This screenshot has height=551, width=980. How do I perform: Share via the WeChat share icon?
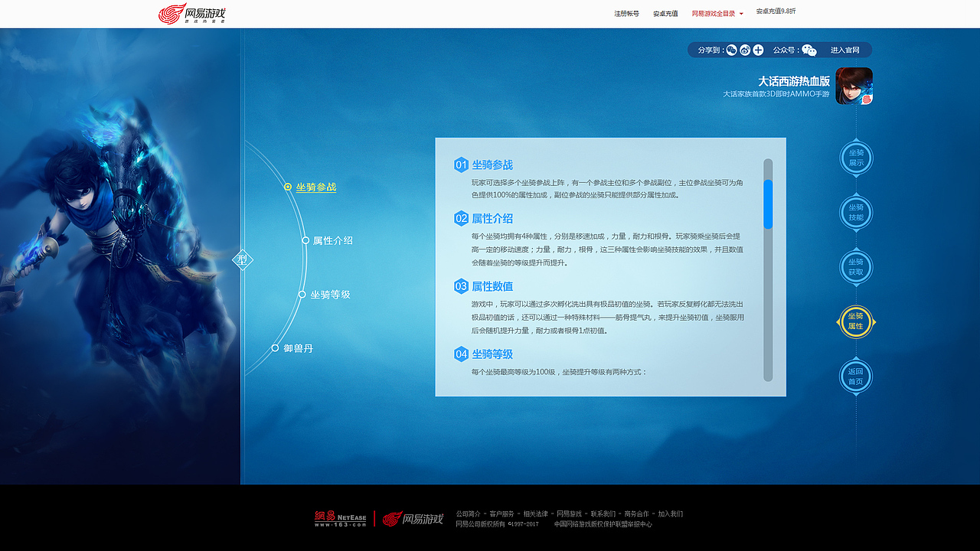pyautogui.click(x=730, y=50)
